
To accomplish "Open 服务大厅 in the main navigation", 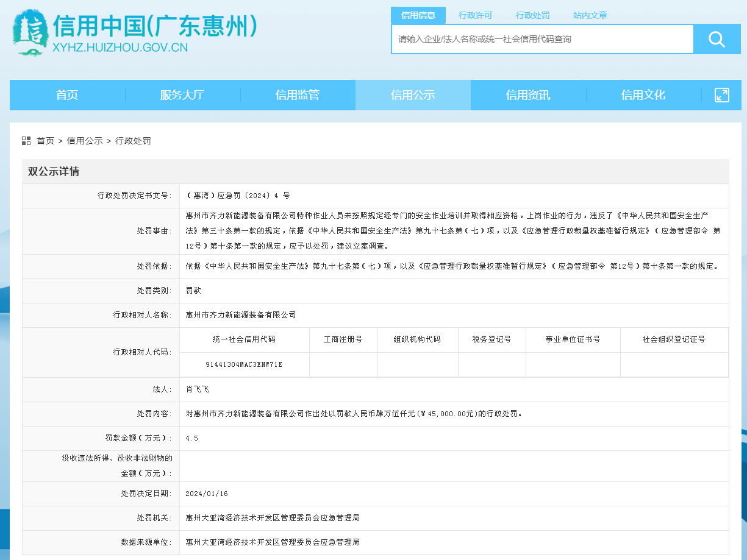I will click(182, 95).
